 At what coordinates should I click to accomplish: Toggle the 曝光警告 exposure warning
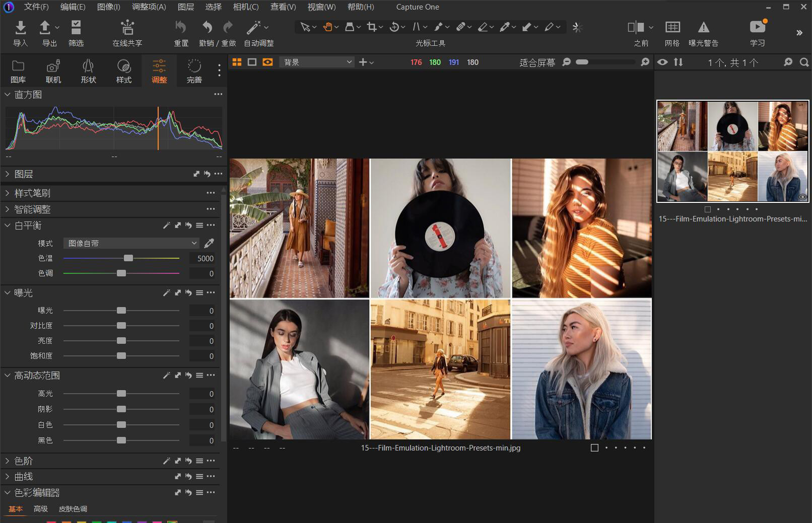click(703, 27)
